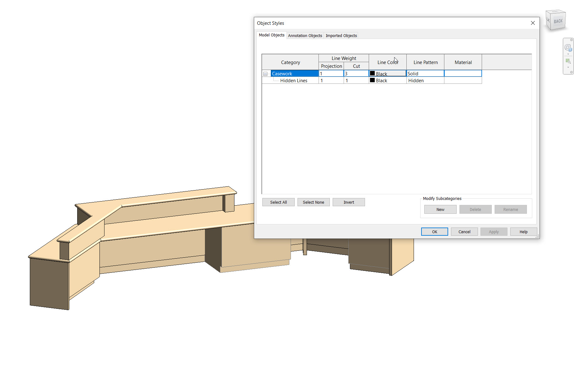This screenshot has width=574, height=392.
Task: Apply the object style changes
Action: 494,231
